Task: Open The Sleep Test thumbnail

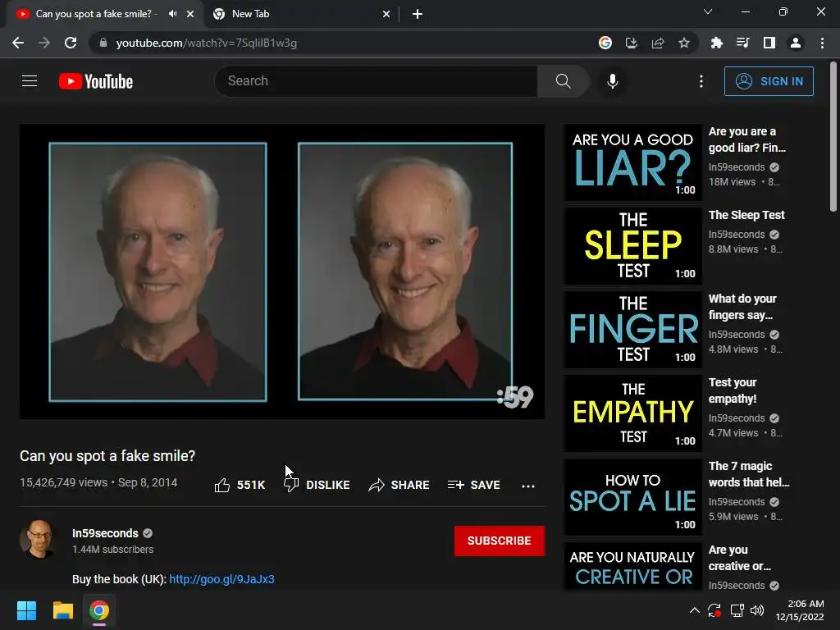Action: click(632, 246)
